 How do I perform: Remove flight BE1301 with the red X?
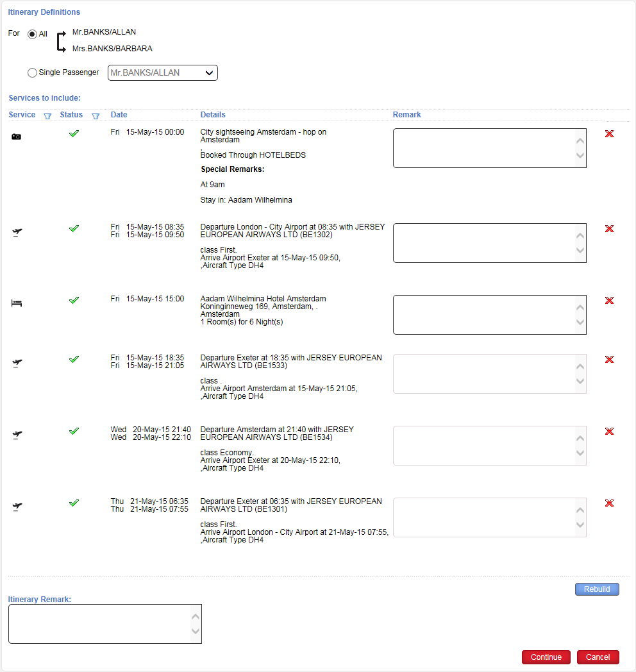pyautogui.click(x=609, y=503)
